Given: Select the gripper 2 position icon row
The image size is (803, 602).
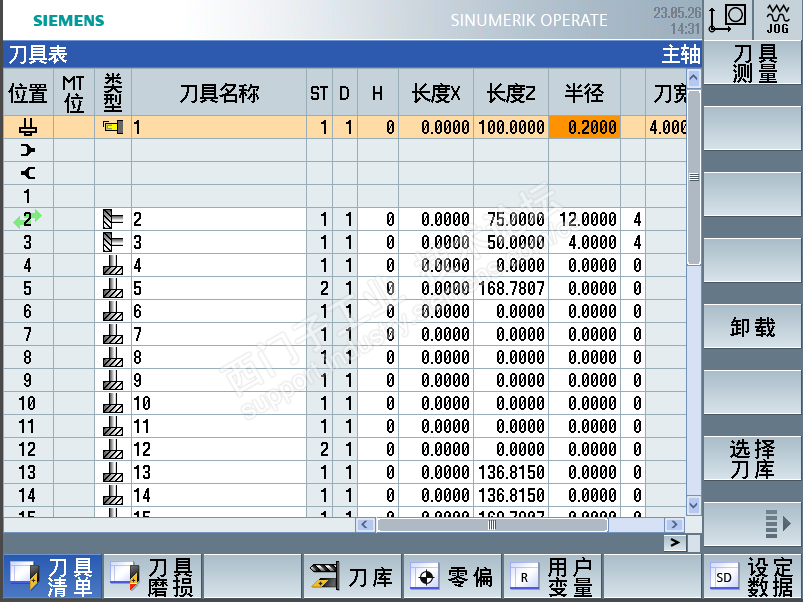Looking at the screenshot, I should point(28,173).
